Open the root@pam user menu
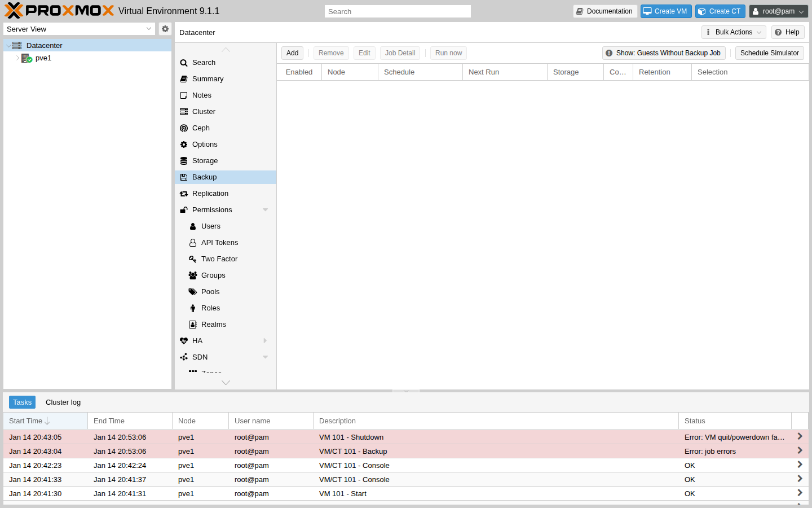812x508 pixels. [779, 11]
